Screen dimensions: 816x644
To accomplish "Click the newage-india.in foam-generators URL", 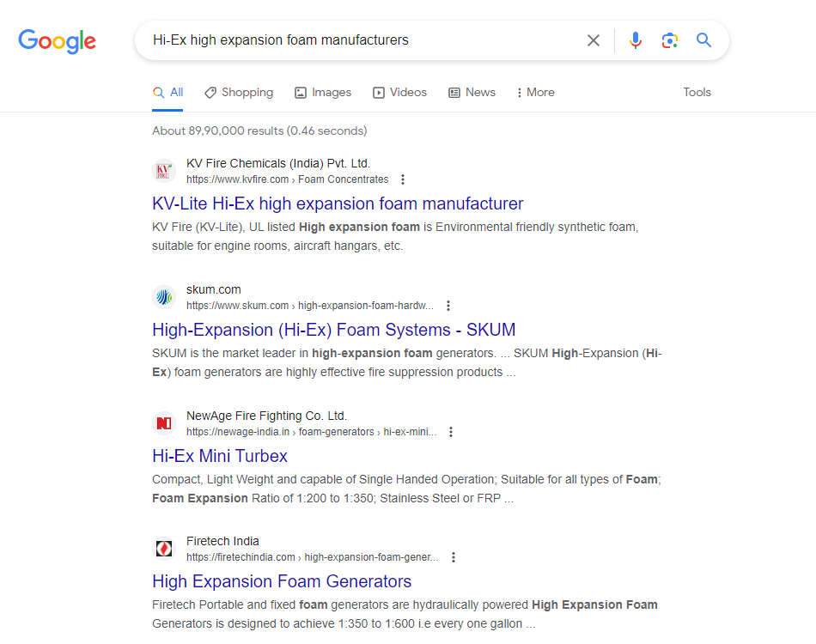I will (x=311, y=432).
